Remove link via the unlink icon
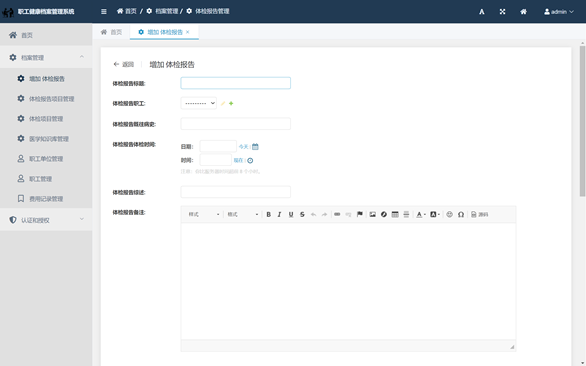This screenshot has height=366, width=586. [x=348, y=214]
